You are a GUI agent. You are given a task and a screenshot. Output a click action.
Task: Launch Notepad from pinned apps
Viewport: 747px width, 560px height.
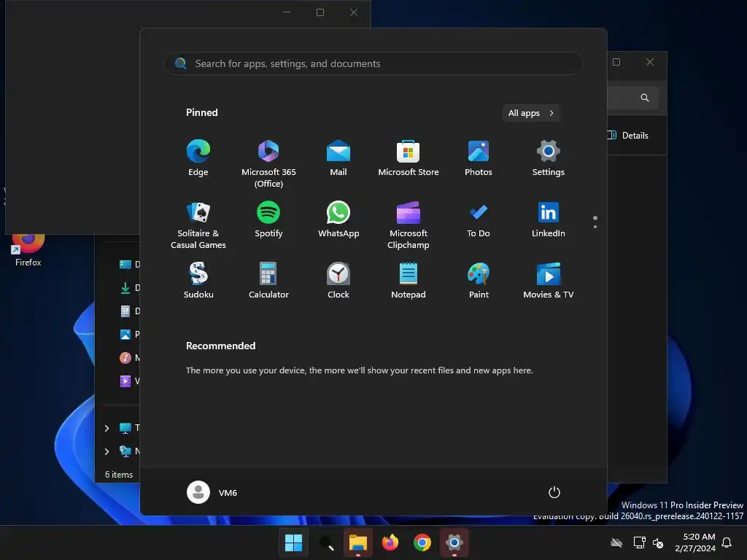click(x=409, y=280)
